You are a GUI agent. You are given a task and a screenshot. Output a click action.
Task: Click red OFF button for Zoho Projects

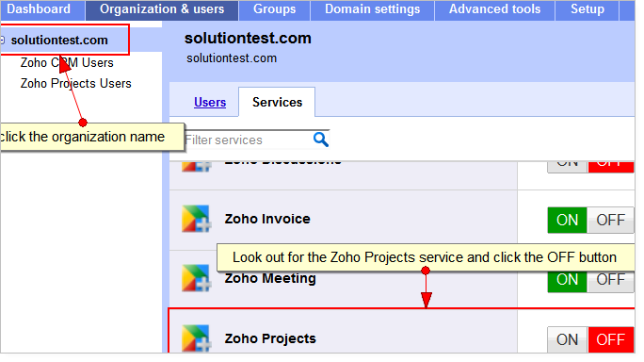point(611,339)
